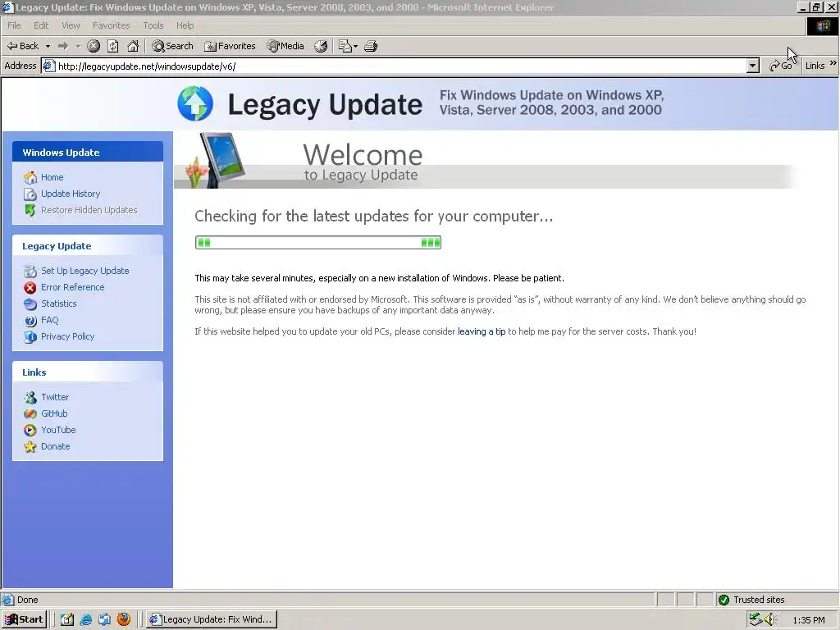Open the Twitter link
This screenshot has width=840, height=630.
click(55, 397)
